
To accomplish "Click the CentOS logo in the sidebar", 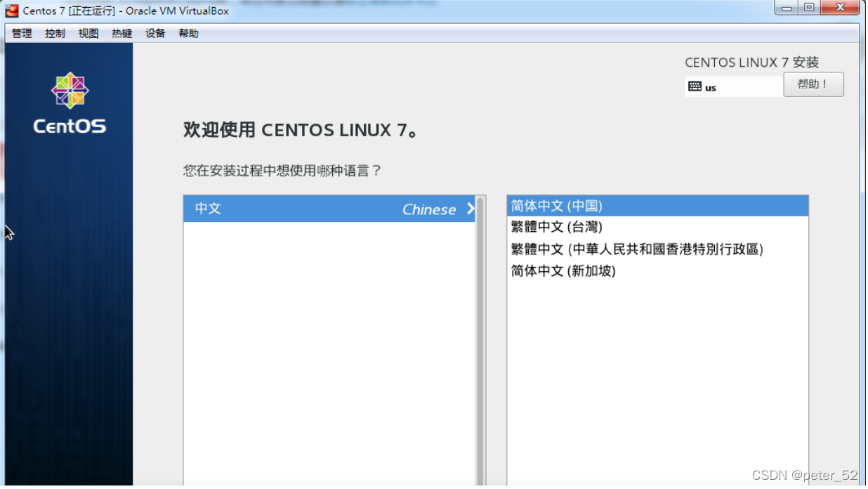I will 70,103.
